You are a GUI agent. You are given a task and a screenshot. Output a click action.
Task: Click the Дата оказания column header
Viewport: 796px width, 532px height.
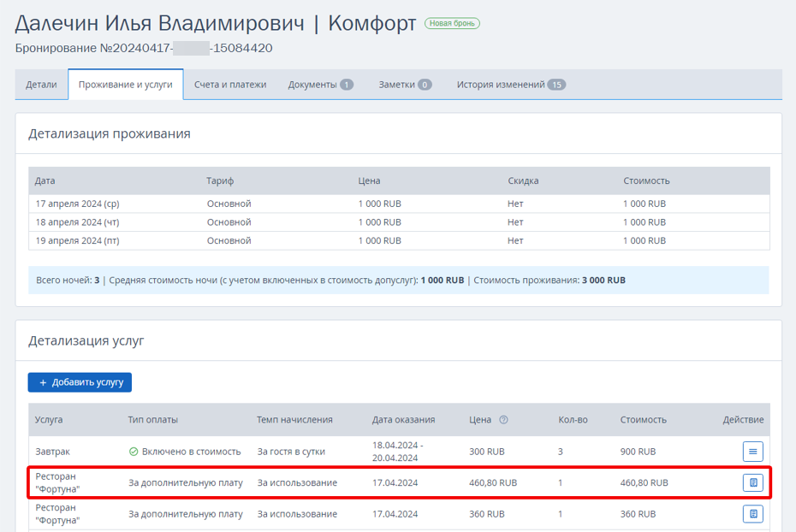403,419
